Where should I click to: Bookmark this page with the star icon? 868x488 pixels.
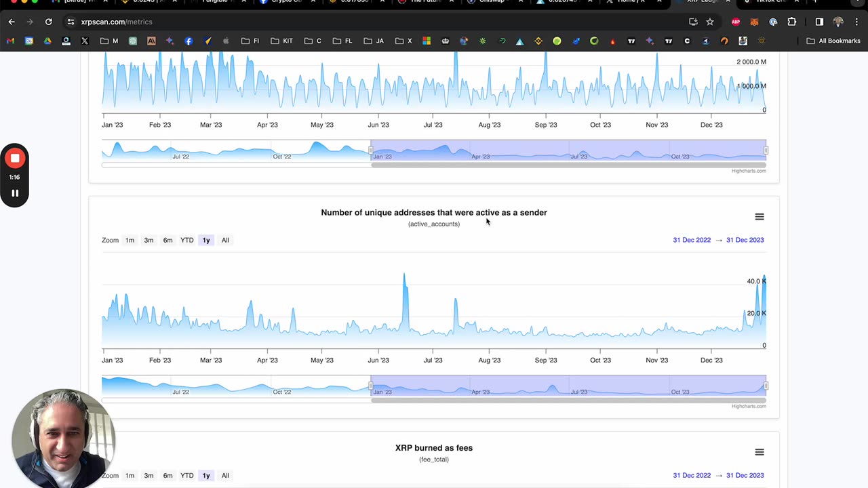tap(710, 22)
